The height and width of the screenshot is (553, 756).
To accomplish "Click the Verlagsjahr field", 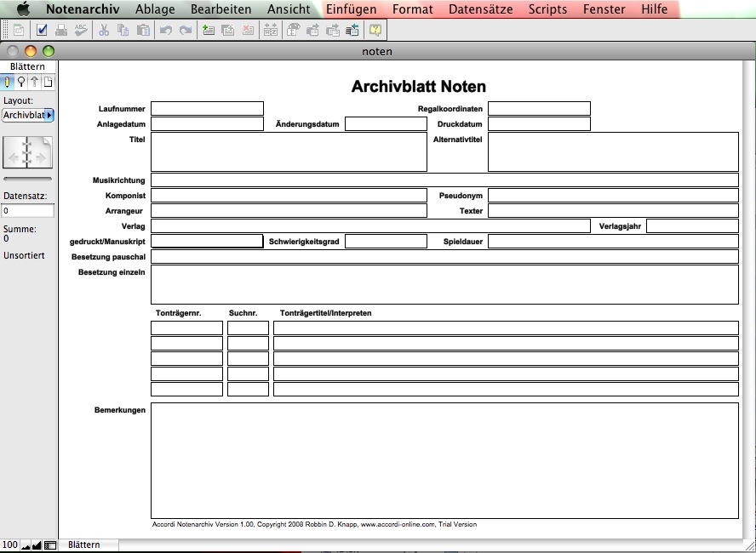I will 692,226.
